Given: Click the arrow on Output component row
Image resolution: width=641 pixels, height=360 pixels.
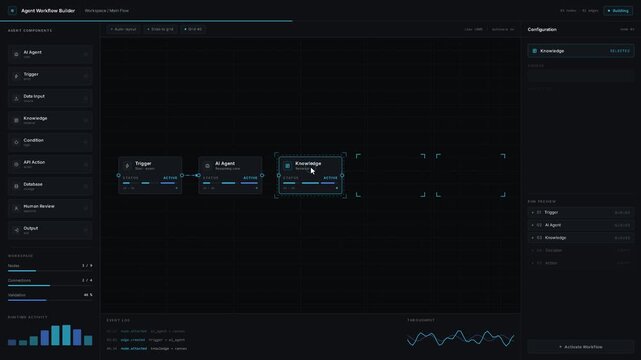Looking at the screenshot, I should pyautogui.click(x=86, y=230).
